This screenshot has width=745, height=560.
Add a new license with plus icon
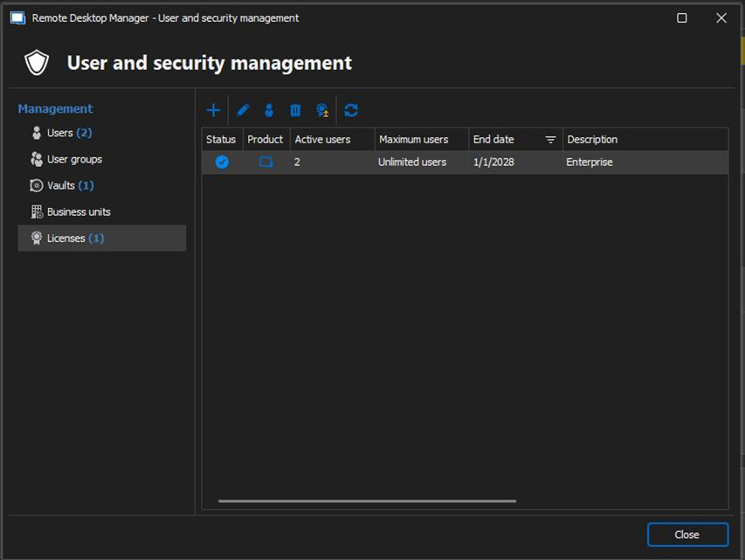pyautogui.click(x=213, y=110)
